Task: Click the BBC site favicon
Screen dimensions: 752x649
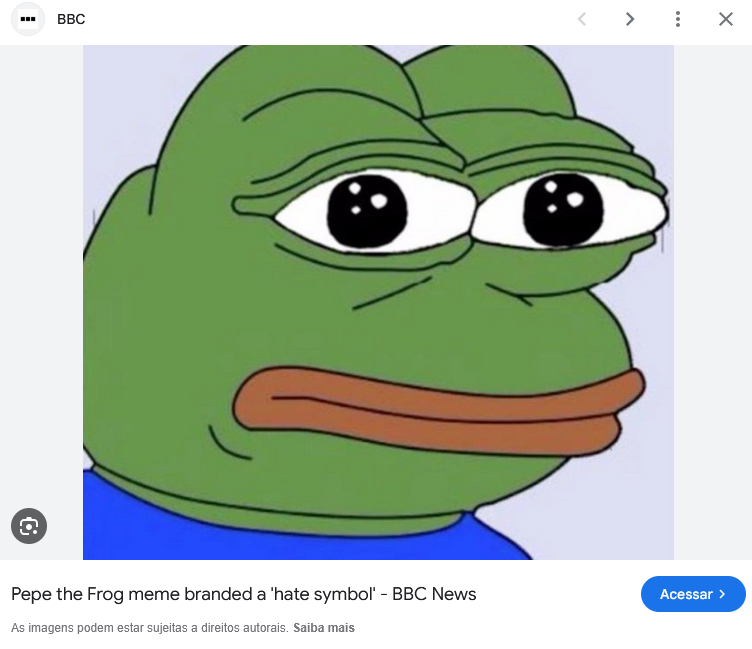Action: pos(28,19)
